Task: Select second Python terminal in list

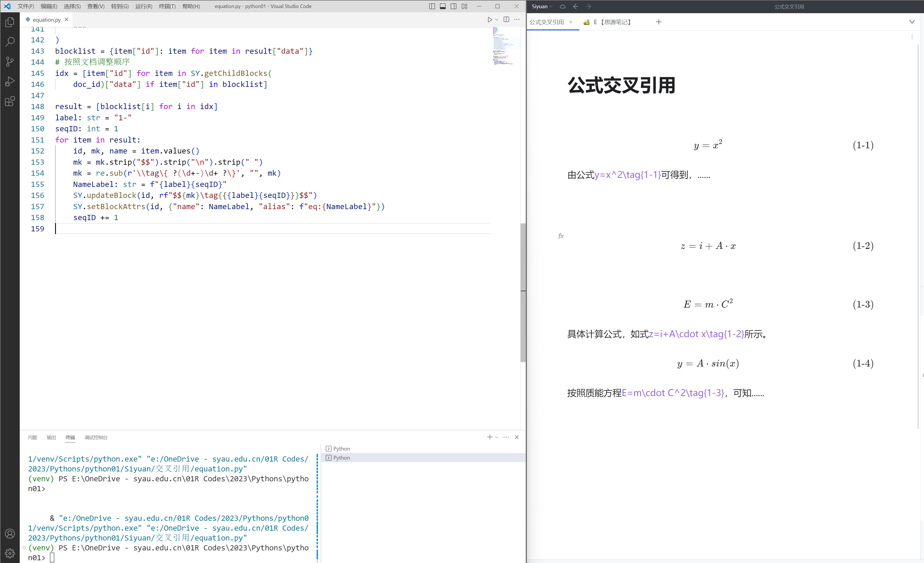Action: (341, 457)
